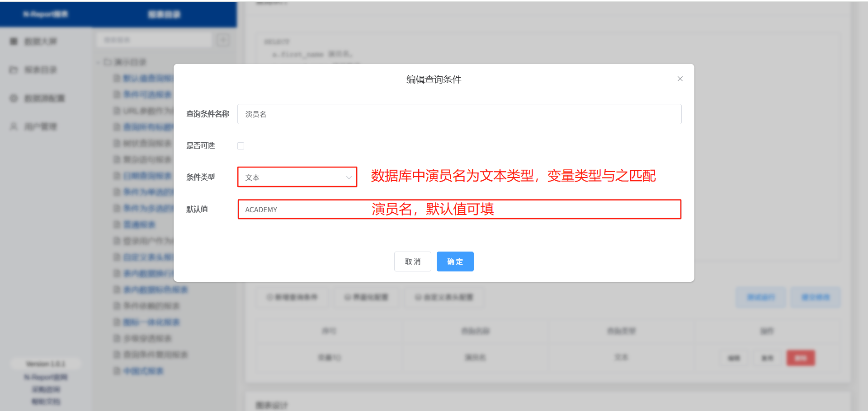The image size is (868, 411).
Task: Click the red delete button in table row
Action: 800,358
